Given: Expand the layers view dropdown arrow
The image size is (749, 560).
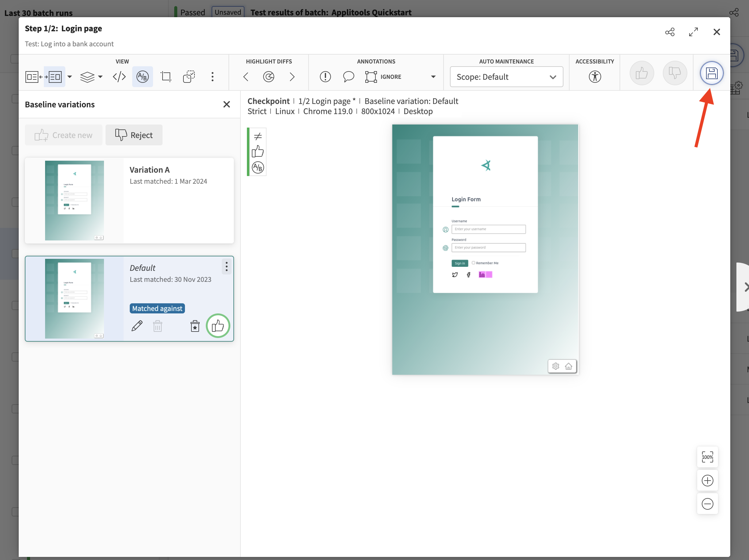Looking at the screenshot, I should pos(100,77).
